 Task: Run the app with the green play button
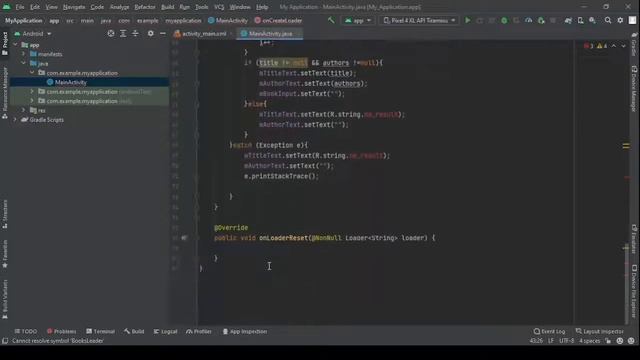468,20
